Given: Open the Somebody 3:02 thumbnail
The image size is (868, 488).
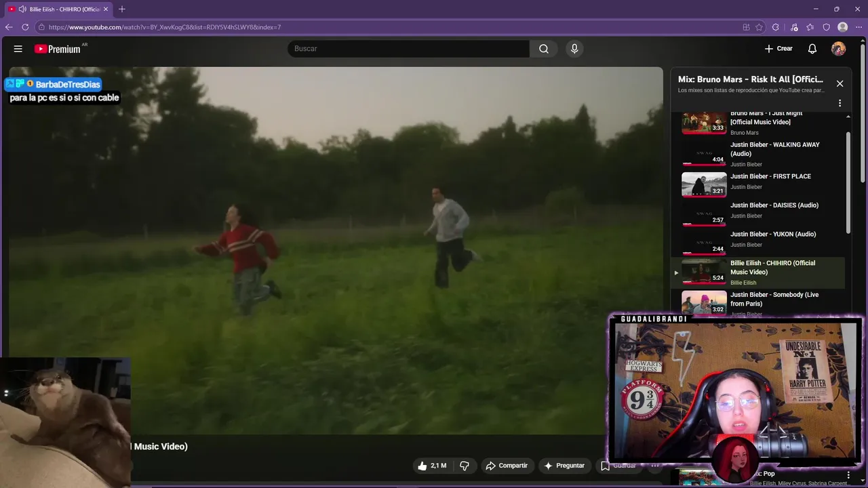Looking at the screenshot, I should (704, 302).
